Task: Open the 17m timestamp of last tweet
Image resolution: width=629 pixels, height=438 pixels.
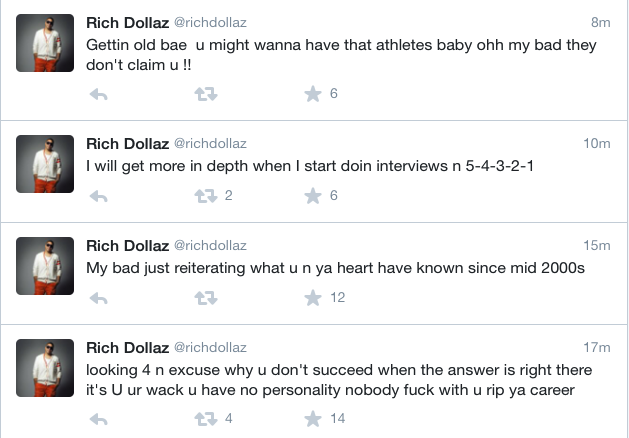Action: pos(597,347)
